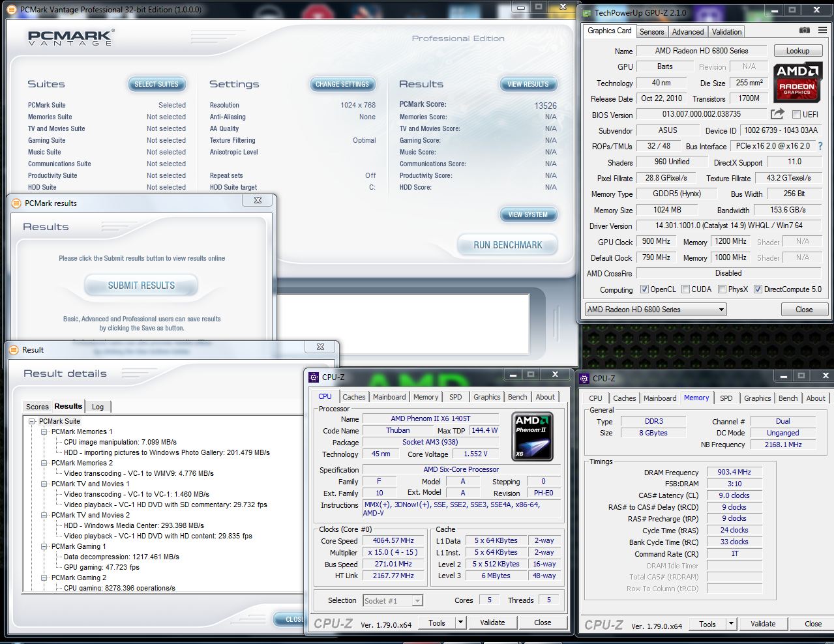Collapse the PCMark Memories 1 node
This screenshot has height=644, width=834.
(44, 432)
